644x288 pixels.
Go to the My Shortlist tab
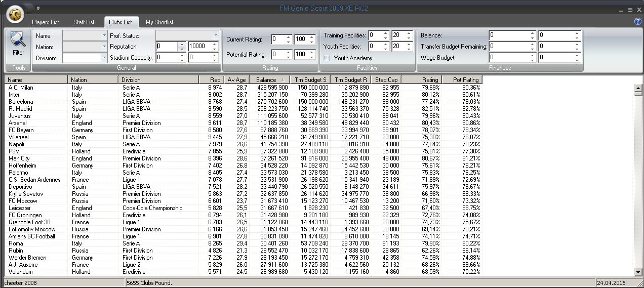coord(159,22)
